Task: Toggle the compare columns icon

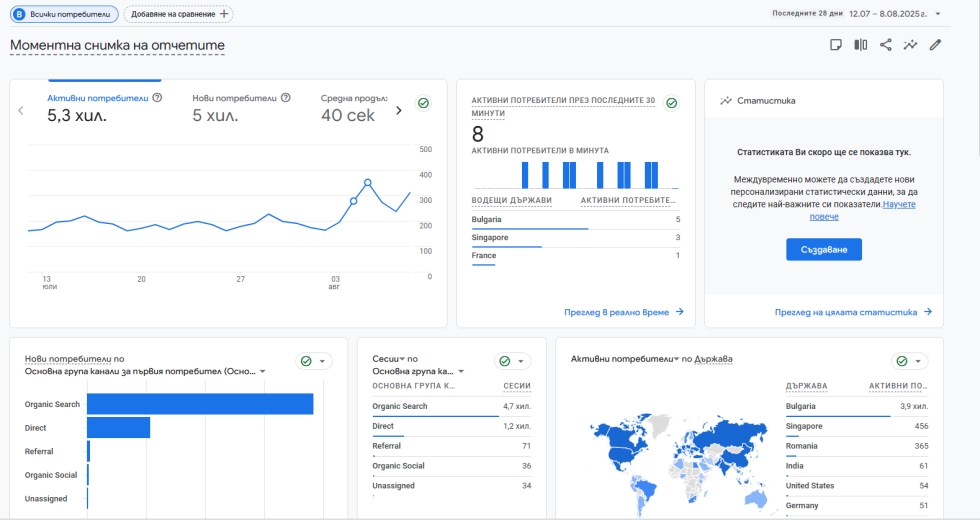Action: [861, 45]
